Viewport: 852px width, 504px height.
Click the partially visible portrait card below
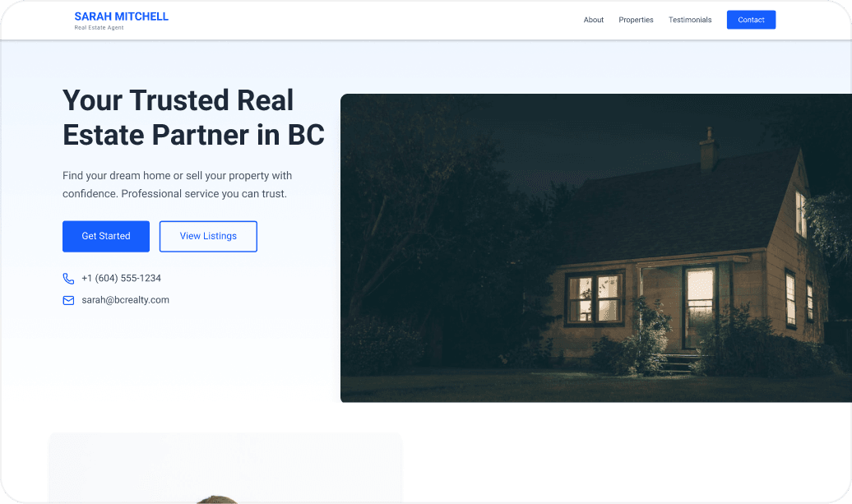tap(225, 469)
